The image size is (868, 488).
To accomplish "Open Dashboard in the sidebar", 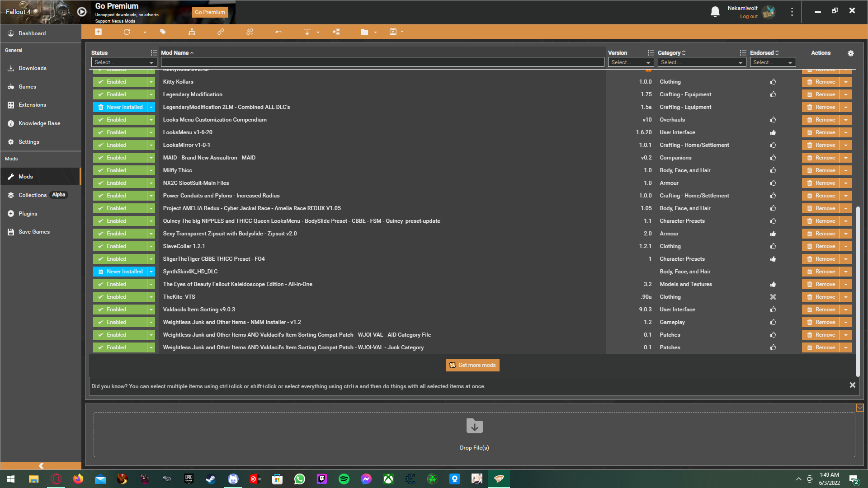I will [x=41, y=33].
